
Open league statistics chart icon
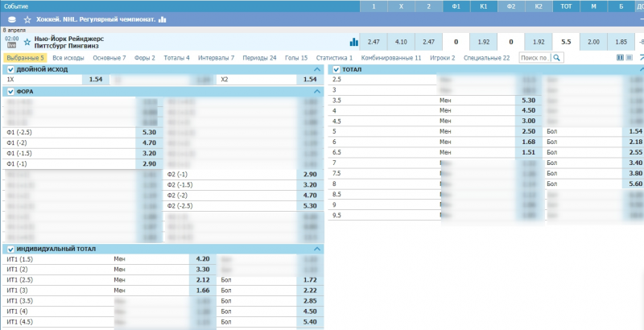[x=163, y=19]
